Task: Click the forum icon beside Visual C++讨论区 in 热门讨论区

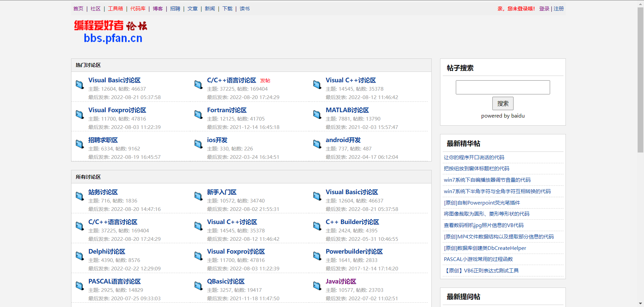Action: point(317,85)
